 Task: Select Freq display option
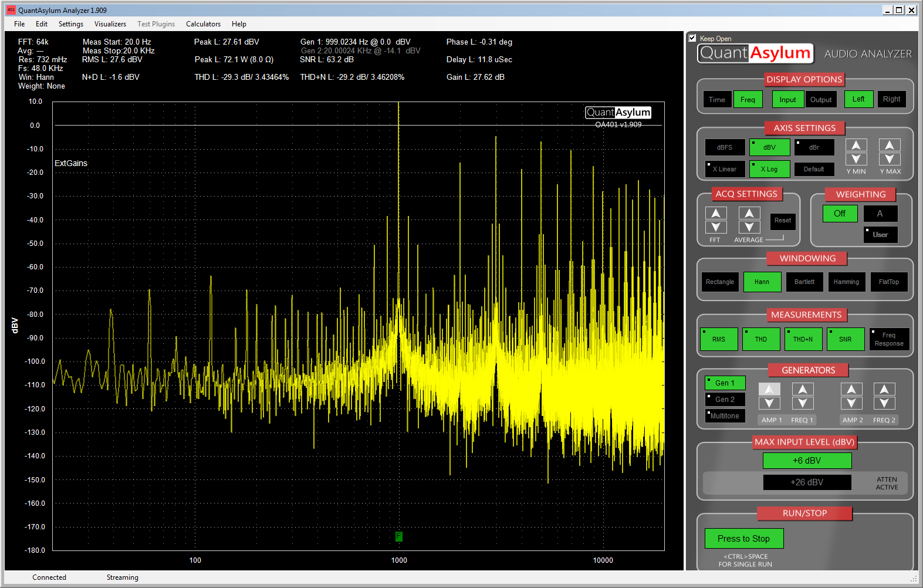coord(748,99)
